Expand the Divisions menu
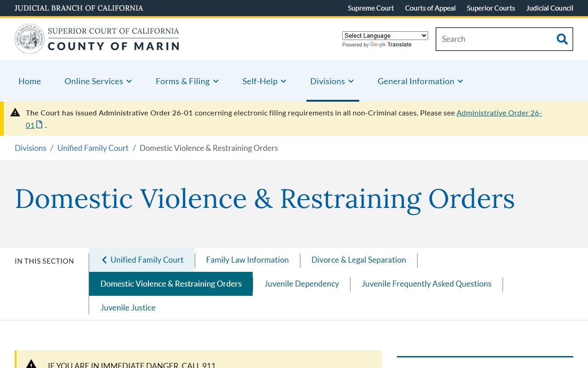Viewport: 588px width, 368px height. (332, 81)
